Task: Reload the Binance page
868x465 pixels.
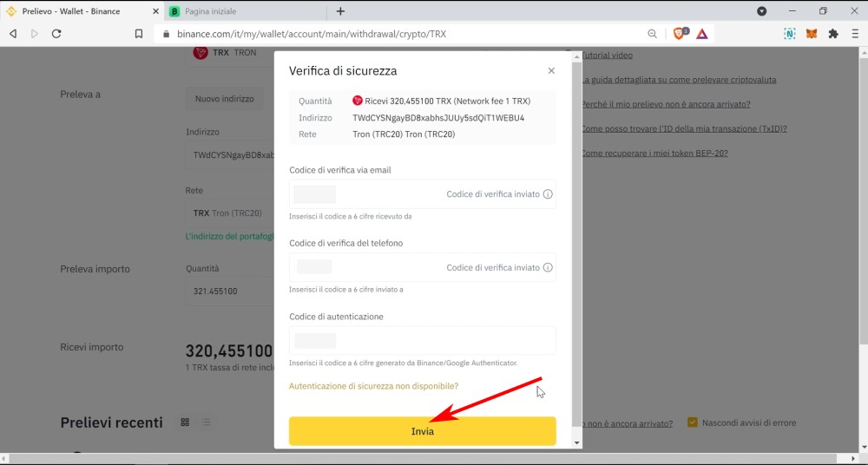Action: (x=56, y=34)
